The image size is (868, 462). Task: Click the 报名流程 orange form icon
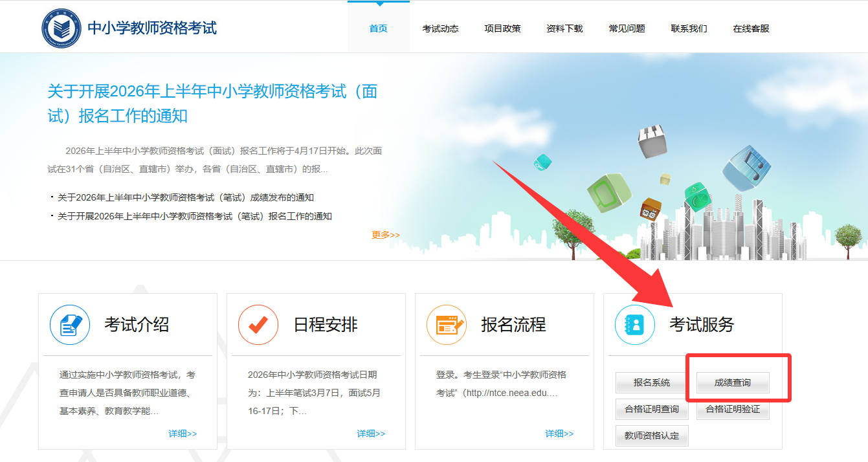coord(447,325)
